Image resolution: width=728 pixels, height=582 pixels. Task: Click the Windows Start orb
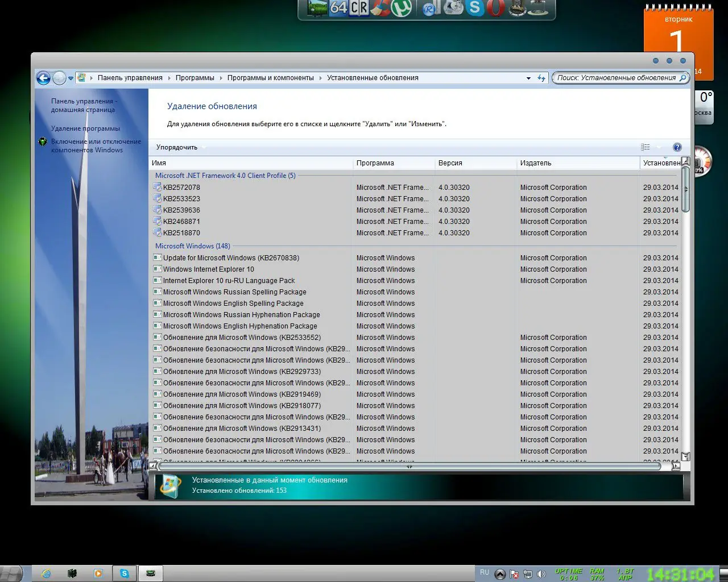(11, 573)
